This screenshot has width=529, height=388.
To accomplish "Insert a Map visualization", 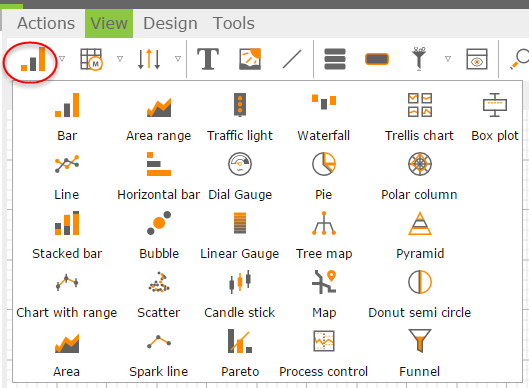I will [324, 295].
